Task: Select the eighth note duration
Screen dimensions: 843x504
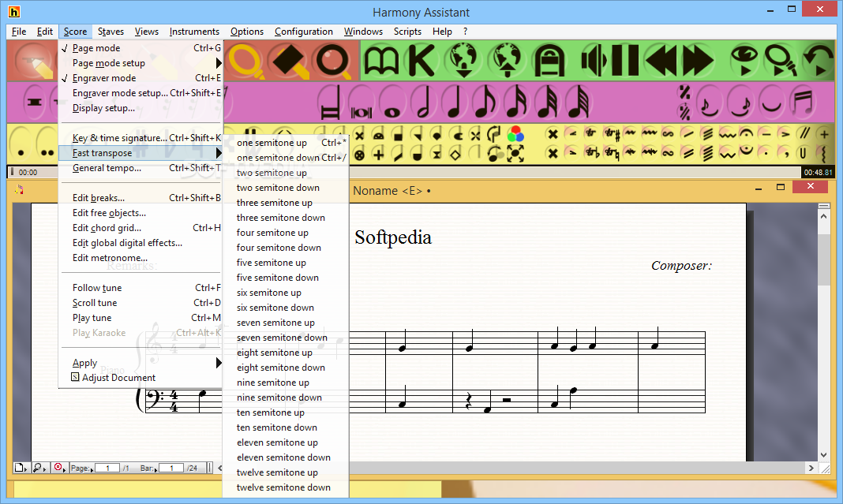Action: (485, 102)
